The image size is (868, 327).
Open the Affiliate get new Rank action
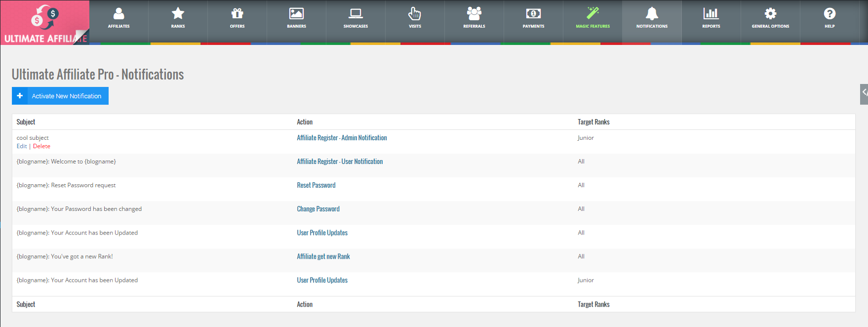click(323, 256)
